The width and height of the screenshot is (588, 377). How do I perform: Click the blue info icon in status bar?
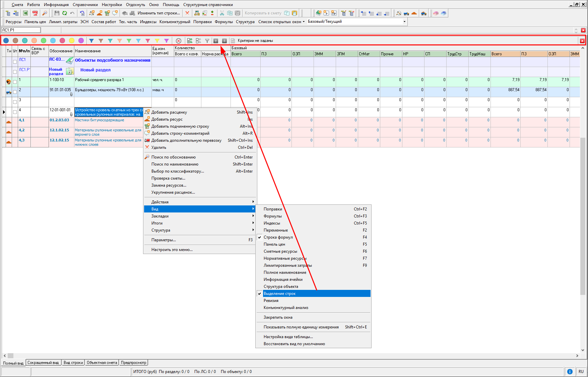click(570, 371)
